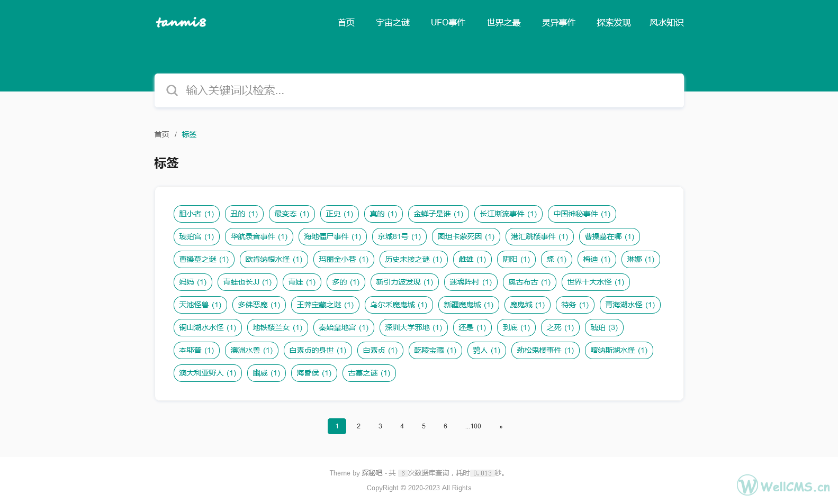Go to page 2 of tags

point(358,426)
